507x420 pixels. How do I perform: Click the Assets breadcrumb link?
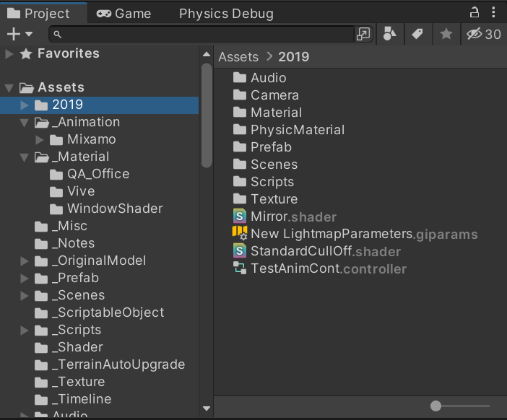238,57
